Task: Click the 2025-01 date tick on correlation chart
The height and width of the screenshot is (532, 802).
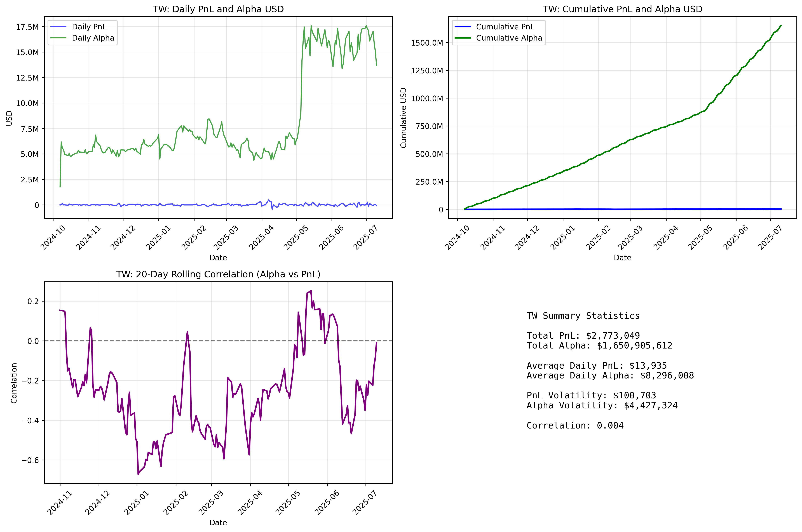Action: coord(136,502)
